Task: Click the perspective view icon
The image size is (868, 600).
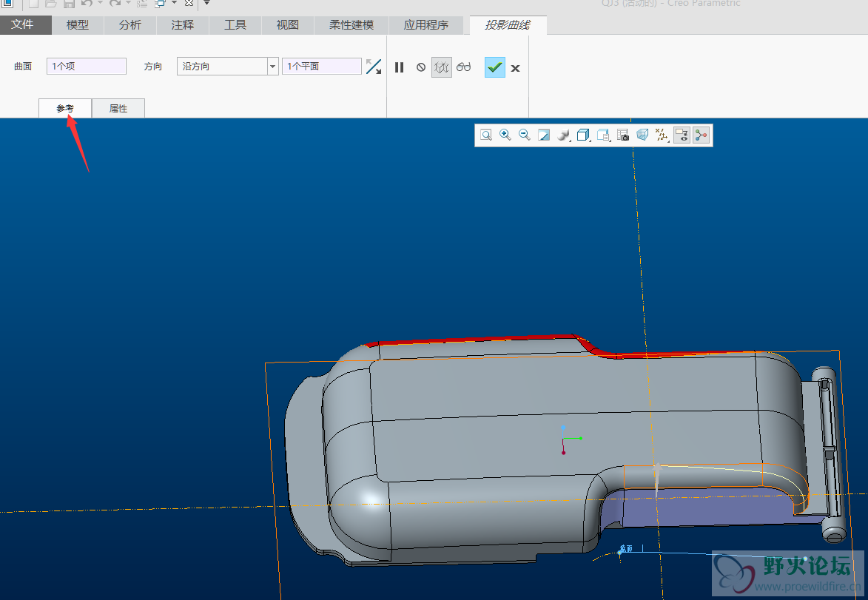Action: point(642,135)
